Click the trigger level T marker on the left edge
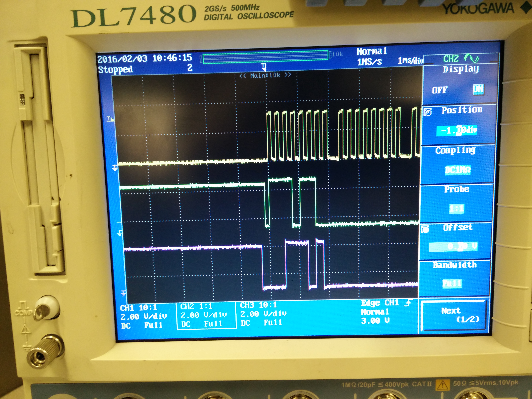 110,119
